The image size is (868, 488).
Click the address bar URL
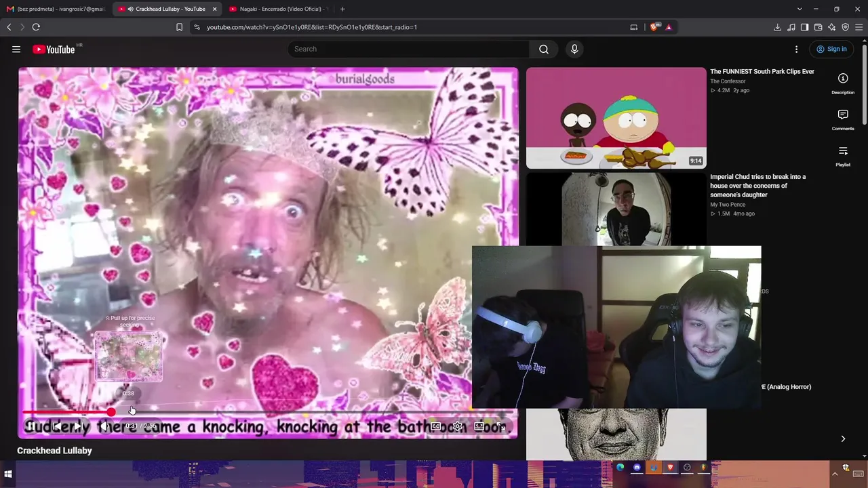312,27
